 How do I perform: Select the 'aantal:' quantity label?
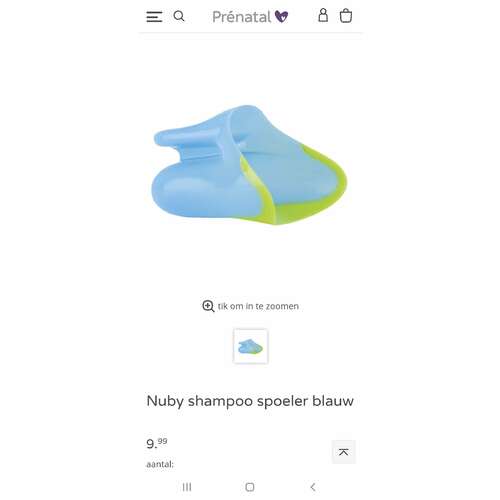point(160,464)
